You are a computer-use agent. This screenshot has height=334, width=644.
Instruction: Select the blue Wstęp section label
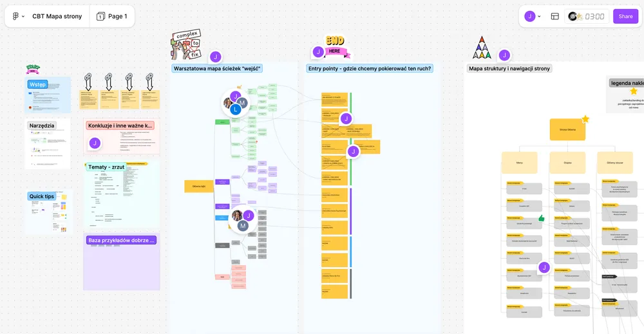point(37,84)
